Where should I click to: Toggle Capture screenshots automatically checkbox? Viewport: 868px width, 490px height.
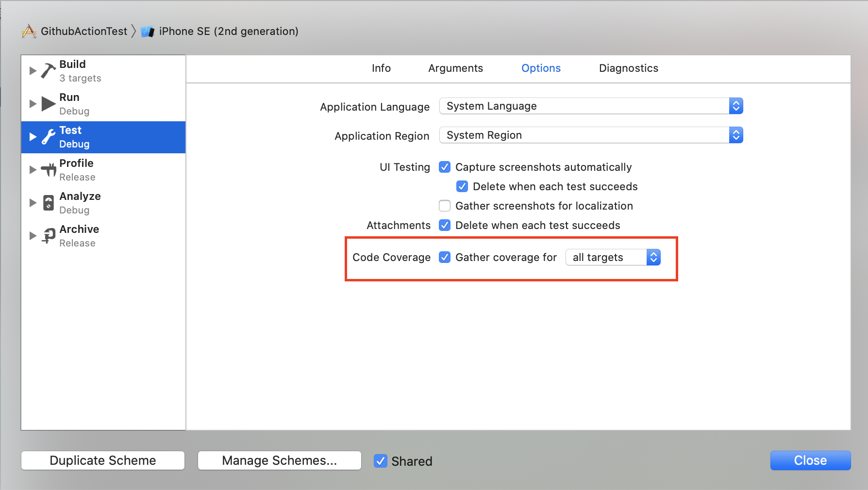[x=445, y=167]
